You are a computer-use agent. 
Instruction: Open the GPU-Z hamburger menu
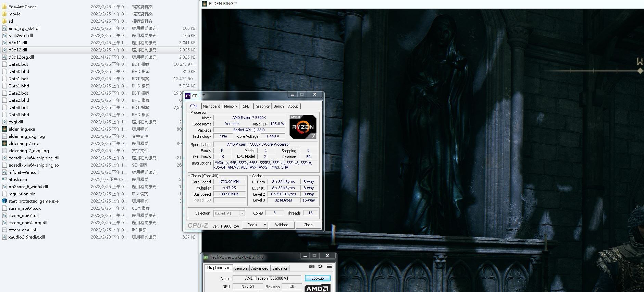(x=329, y=266)
